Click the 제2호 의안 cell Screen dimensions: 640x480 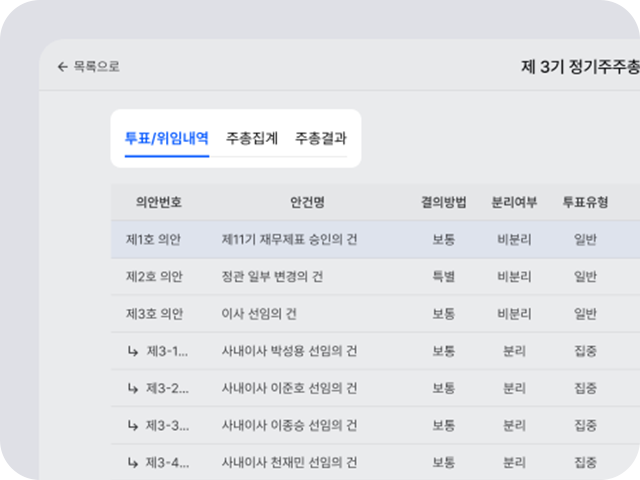click(x=154, y=277)
